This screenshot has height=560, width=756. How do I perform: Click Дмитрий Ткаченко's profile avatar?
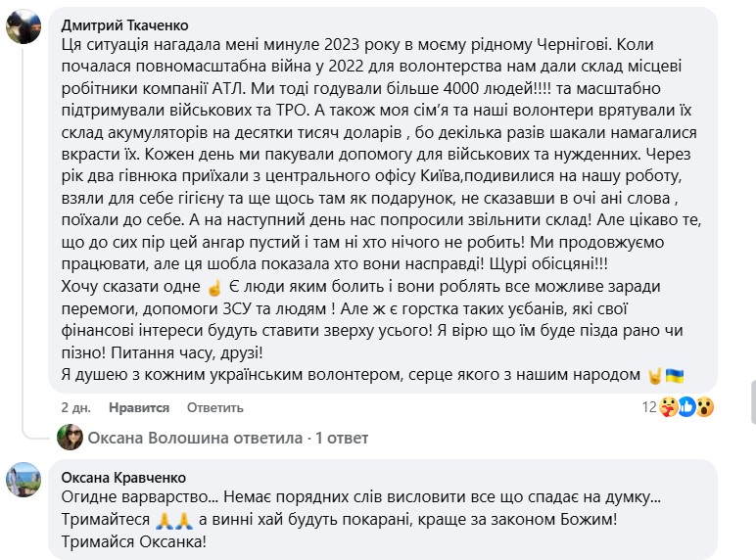[24, 27]
